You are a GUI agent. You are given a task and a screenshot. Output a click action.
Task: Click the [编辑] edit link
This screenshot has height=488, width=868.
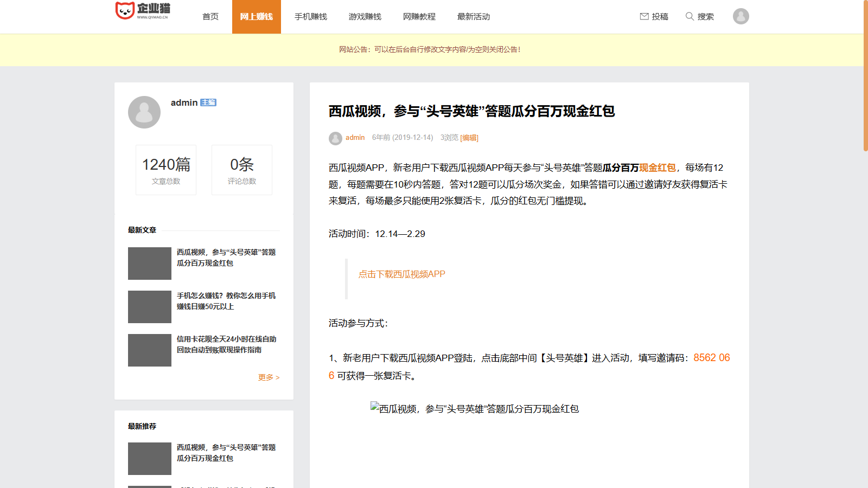[469, 138]
